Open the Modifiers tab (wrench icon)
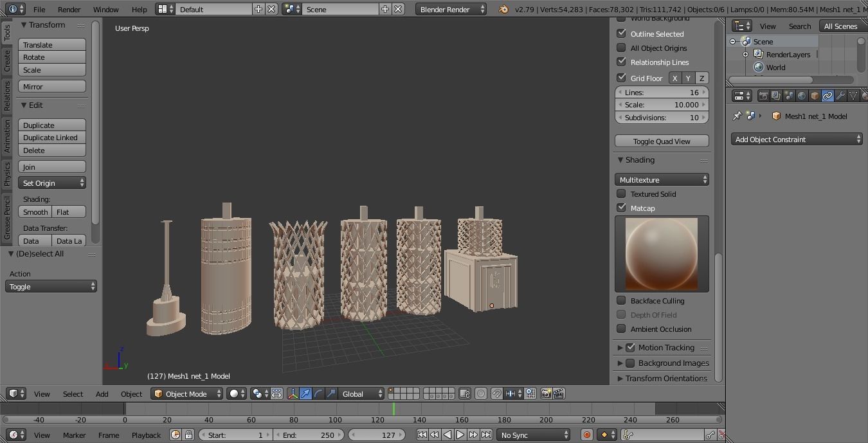 [x=840, y=96]
